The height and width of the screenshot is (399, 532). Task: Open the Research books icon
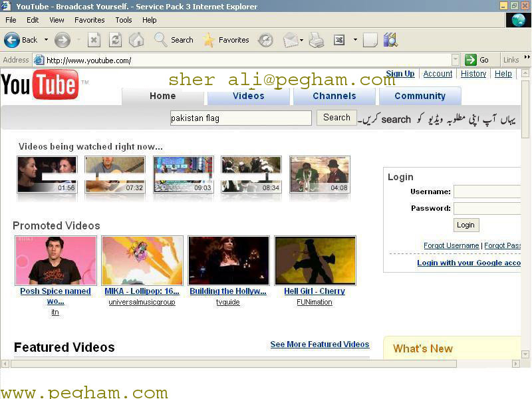tap(390, 40)
